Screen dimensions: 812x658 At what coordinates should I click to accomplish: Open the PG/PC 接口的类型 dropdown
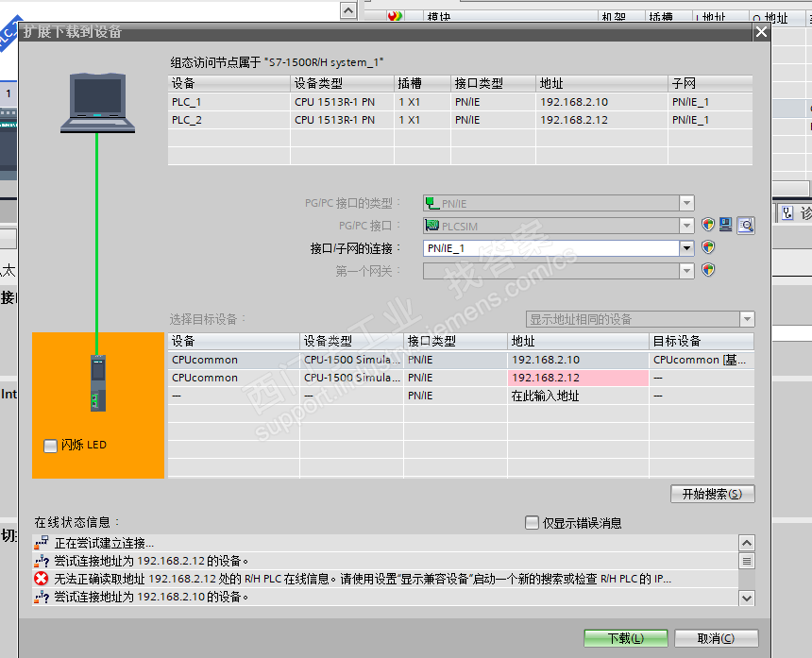686,203
